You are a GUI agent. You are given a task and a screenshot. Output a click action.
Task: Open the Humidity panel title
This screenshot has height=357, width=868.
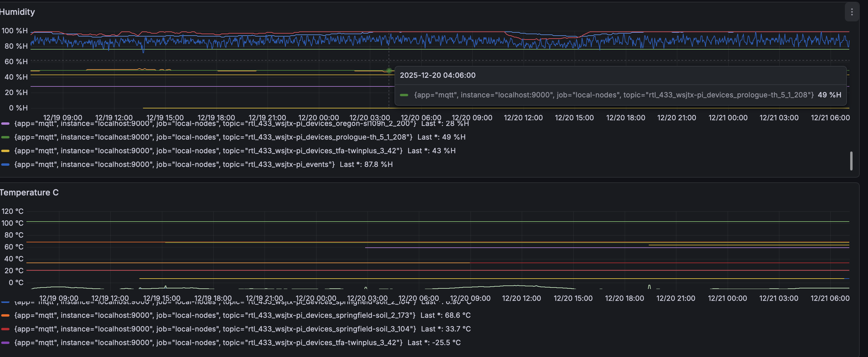pyautogui.click(x=17, y=12)
